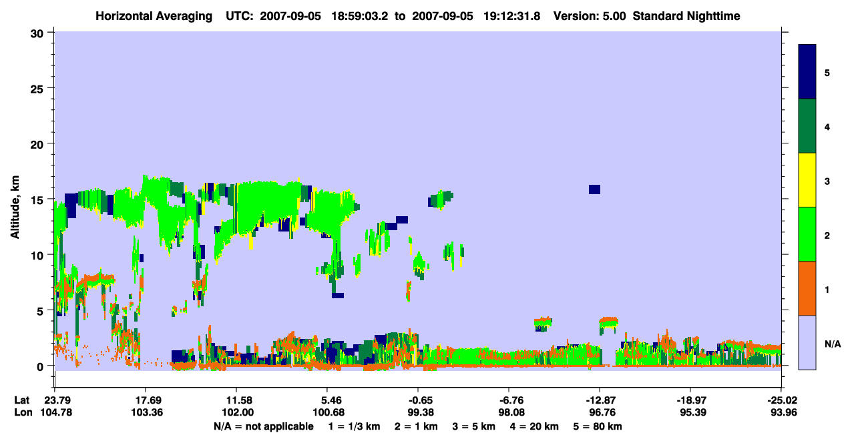Click legend text 'N/A = not applicable'
This screenshot has width=868, height=445.
[x=263, y=426]
